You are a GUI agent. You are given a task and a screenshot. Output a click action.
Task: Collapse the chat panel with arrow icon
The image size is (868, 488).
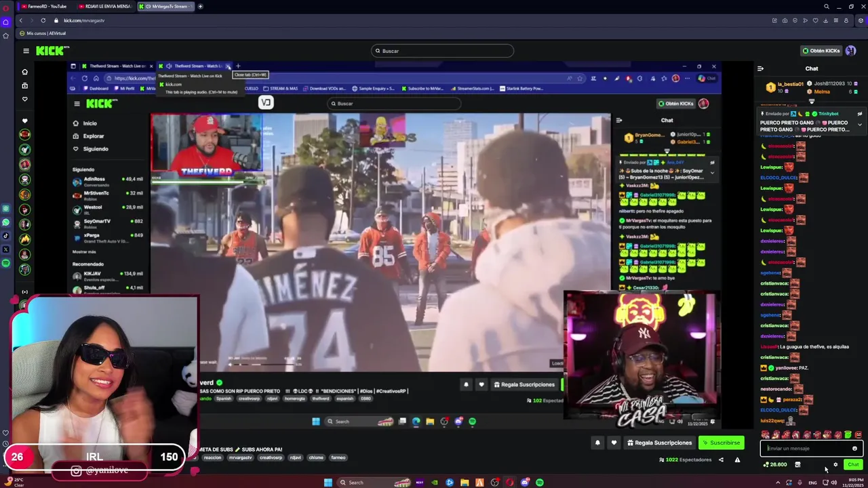point(760,68)
